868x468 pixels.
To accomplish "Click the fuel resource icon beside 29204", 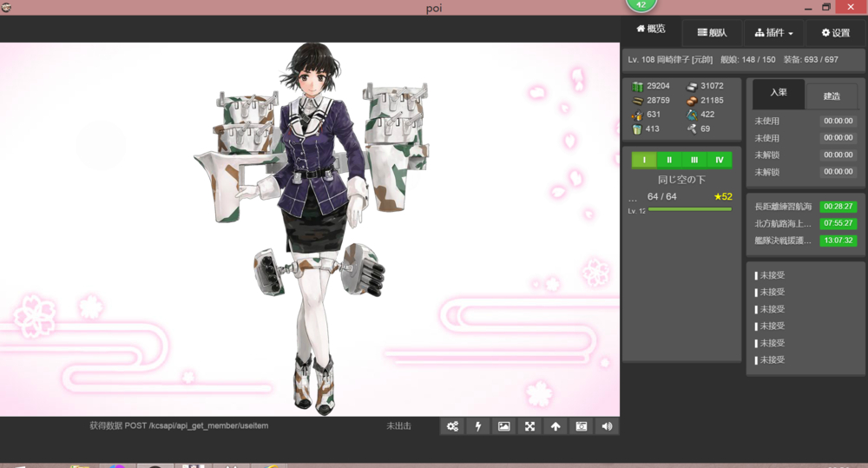I will [x=637, y=87].
